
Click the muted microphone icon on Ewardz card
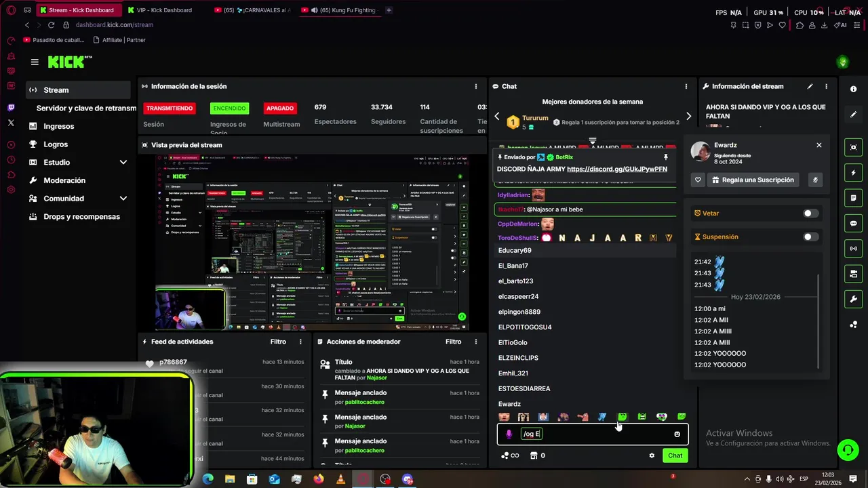(x=815, y=180)
